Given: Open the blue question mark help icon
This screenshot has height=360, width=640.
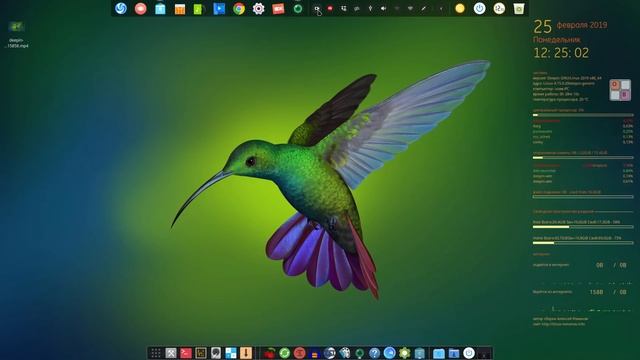Looking at the screenshot, I should coord(374,353).
